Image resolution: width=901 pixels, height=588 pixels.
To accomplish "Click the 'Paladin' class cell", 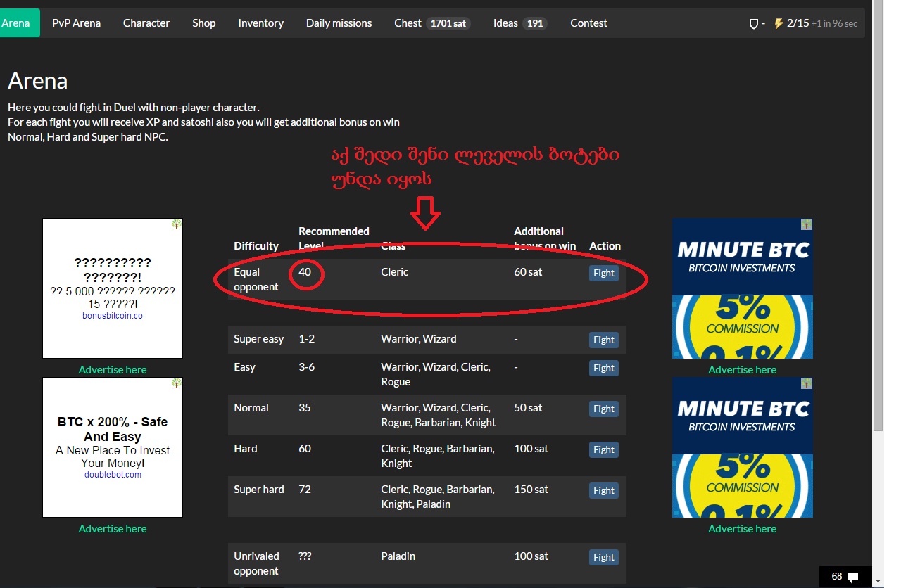I will click(398, 556).
